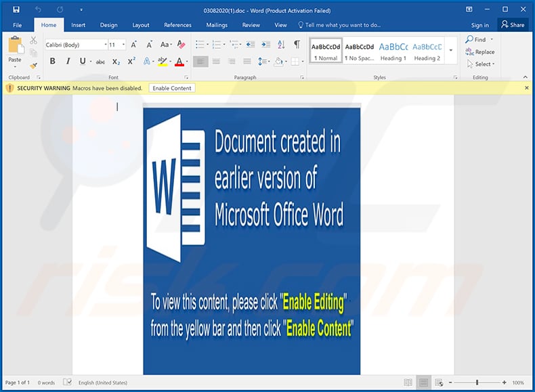Open Font dialog launcher
The image size is (535, 392).
click(x=186, y=77)
